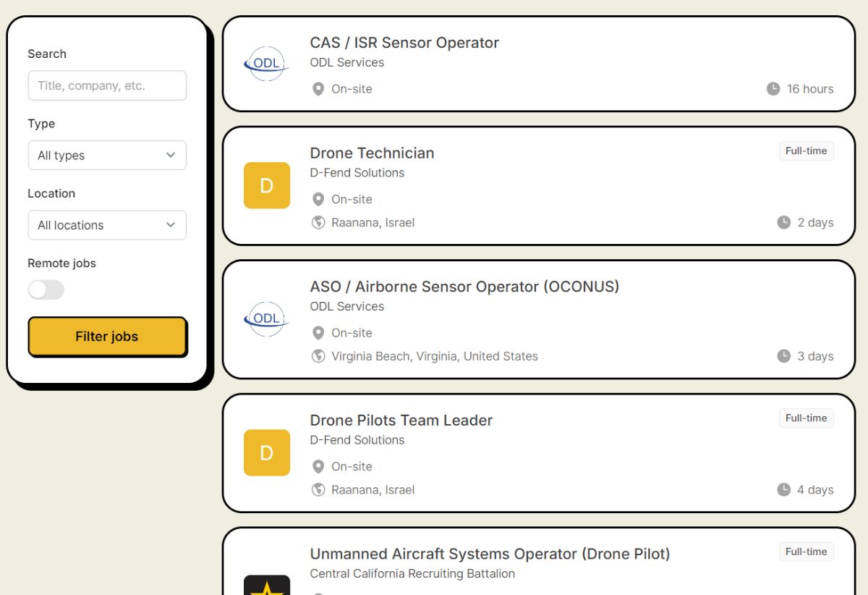Open the CAS / ISR Sensor Operator job
The image size is (868, 595).
(404, 43)
